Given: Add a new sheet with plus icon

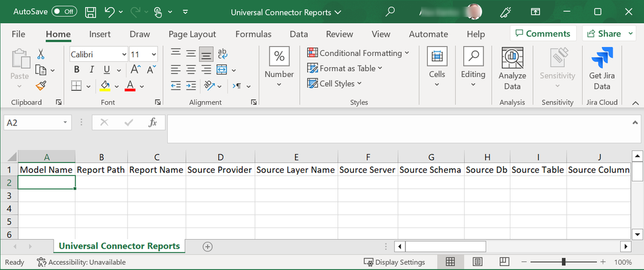Looking at the screenshot, I should coord(207,246).
